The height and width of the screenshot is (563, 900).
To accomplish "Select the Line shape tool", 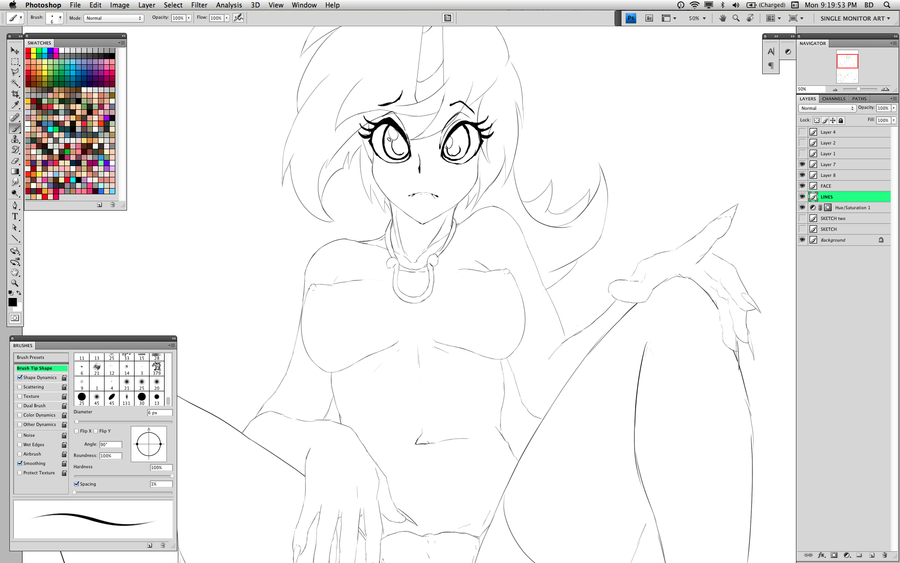I will point(15,239).
